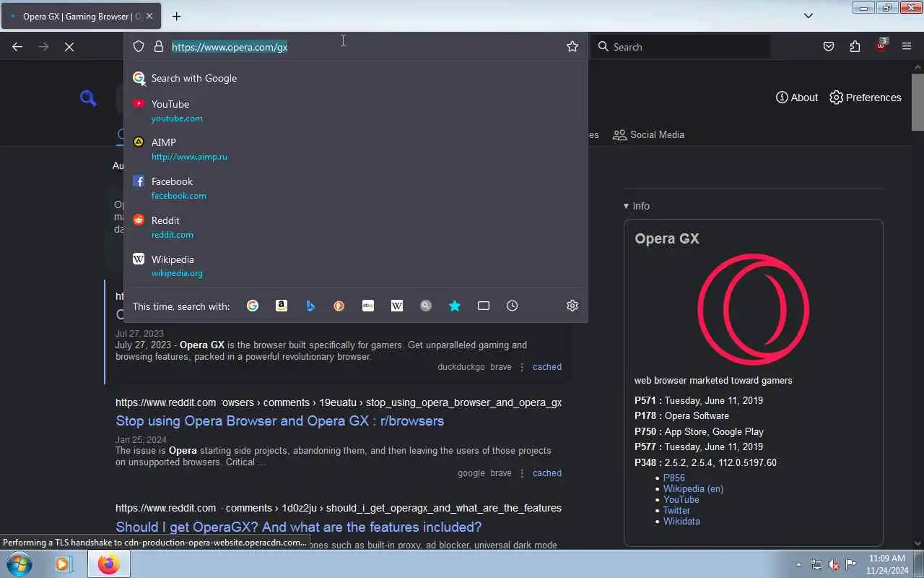
Task: Open 'Stop using Opera Browser and Opera GX' result
Action: click(x=280, y=420)
